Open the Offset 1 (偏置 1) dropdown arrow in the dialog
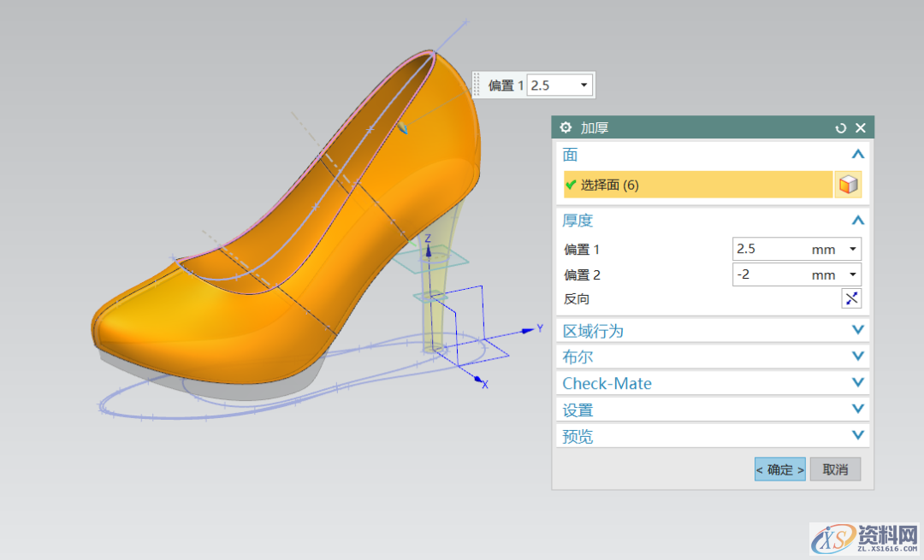Screen dimensions: 924x560 pos(852,250)
